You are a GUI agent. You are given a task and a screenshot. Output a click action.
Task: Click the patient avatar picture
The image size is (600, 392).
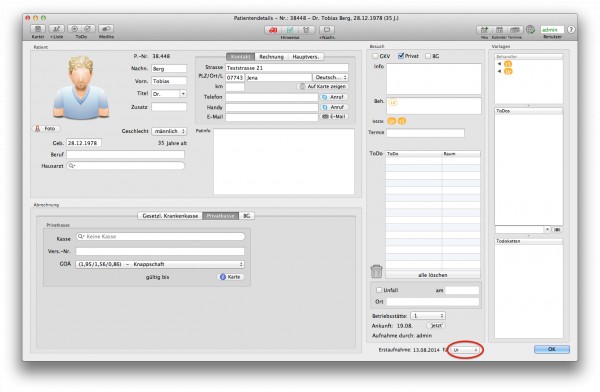click(x=81, y=88)
